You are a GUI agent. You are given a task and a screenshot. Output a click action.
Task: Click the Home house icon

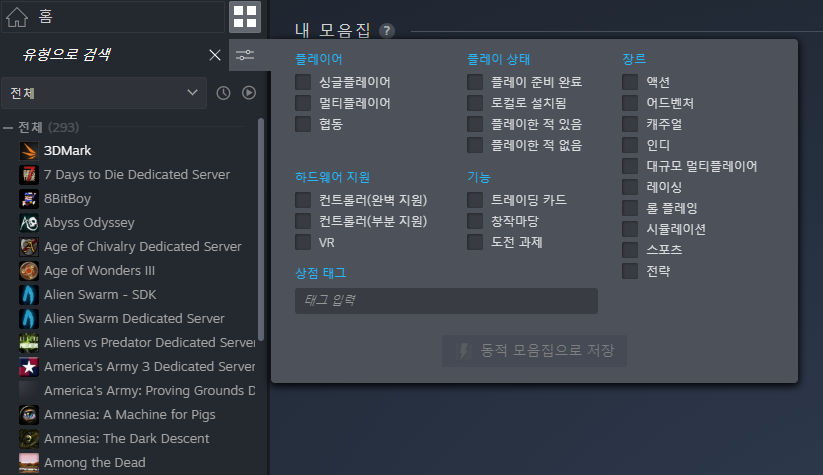17,17
